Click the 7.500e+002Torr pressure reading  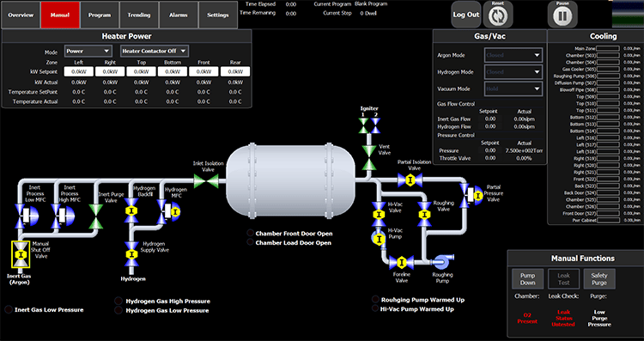[x=524, y=151]
